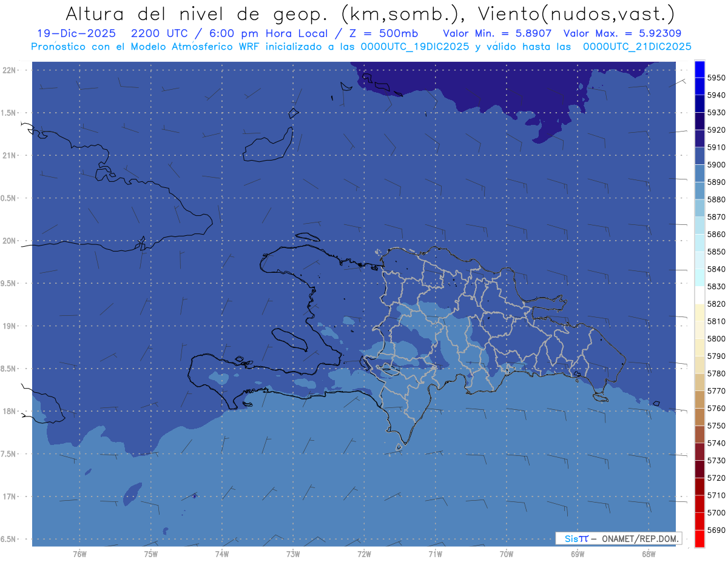The height and width of the screenshot is (562, 728).
Task: Click the '22N' latitude label
Action: pos(9,70)
